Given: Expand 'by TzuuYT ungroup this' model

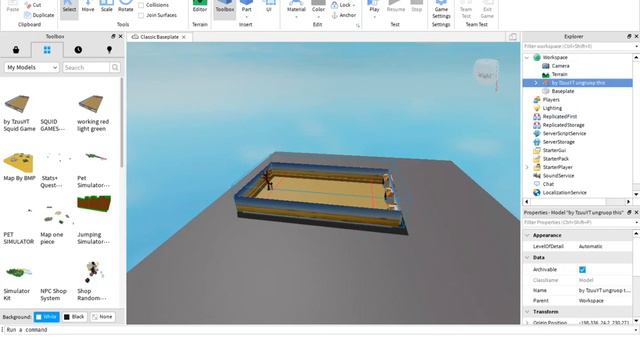Looking at the screenshot, I should point(536,83).
